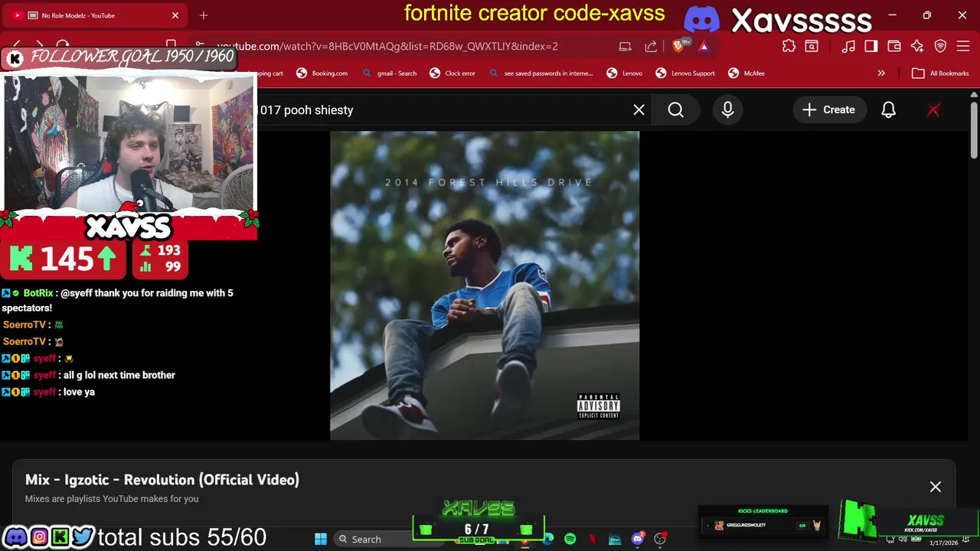Open the browser Extensions puzzle icon
This screenshot has height=551, width=980.
(x=789, y=46)
